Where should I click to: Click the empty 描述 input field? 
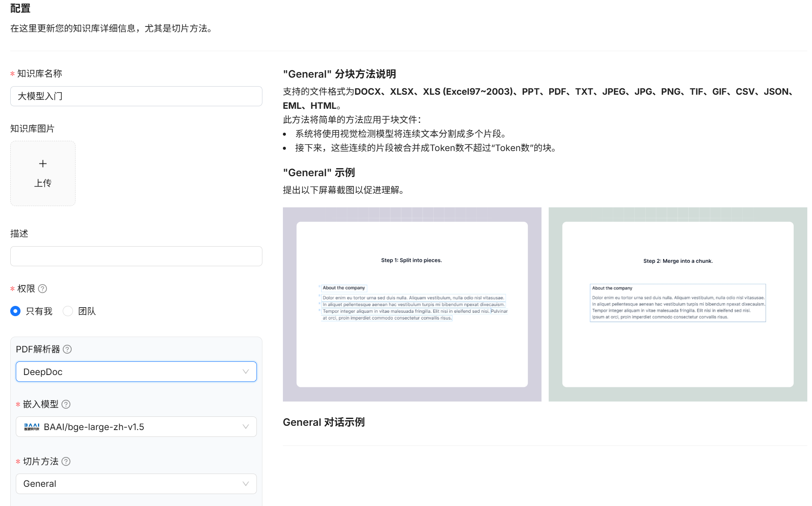coord(136,256)
